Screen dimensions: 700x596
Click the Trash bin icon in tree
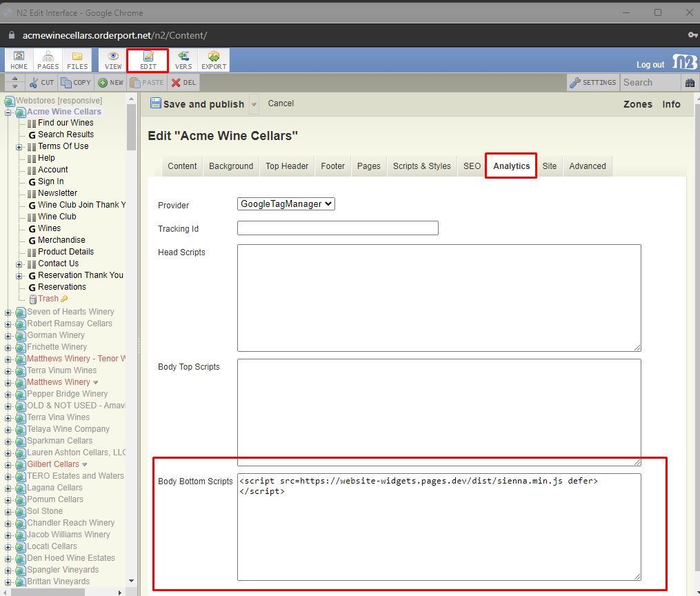point(32,299)
